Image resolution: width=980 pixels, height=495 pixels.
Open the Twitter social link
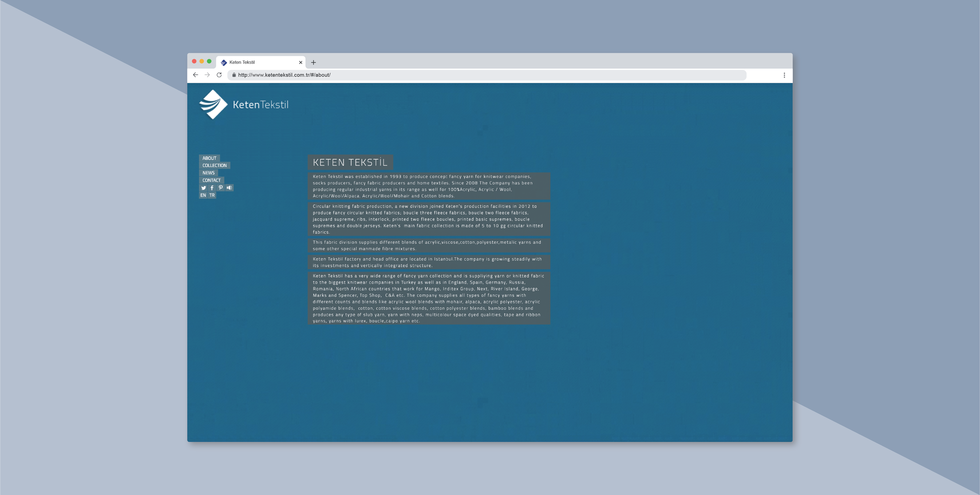pos(204,188)
